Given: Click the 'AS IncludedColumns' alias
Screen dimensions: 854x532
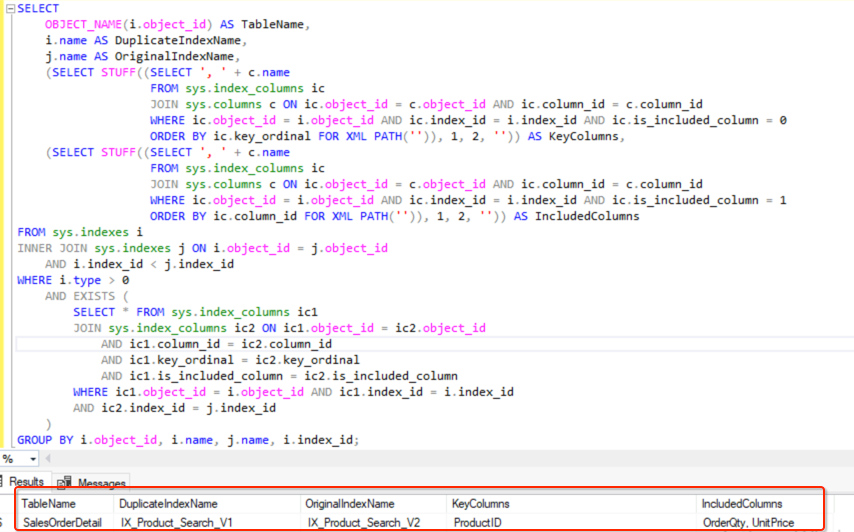Looking at the screenshot, I should coord(576,216).
